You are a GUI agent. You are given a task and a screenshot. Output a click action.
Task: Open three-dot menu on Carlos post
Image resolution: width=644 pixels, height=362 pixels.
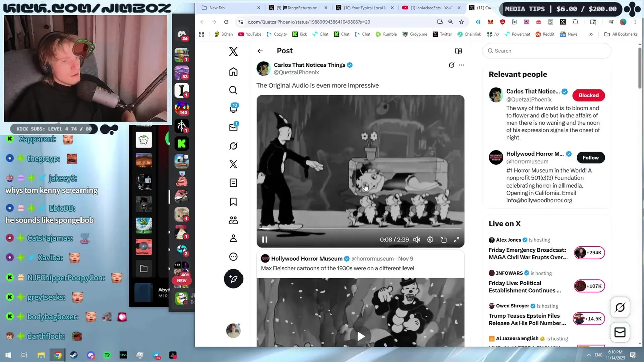[461, 65]
